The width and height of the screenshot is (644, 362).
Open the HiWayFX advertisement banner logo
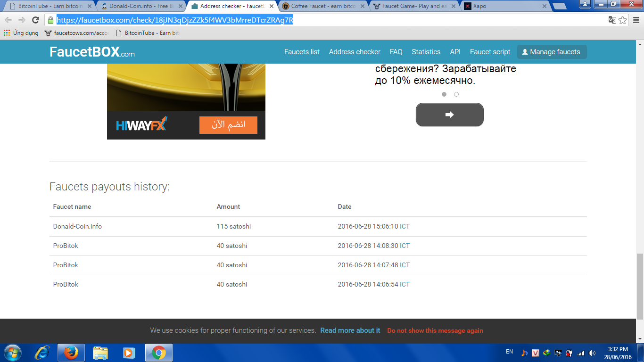click(141, 124)
